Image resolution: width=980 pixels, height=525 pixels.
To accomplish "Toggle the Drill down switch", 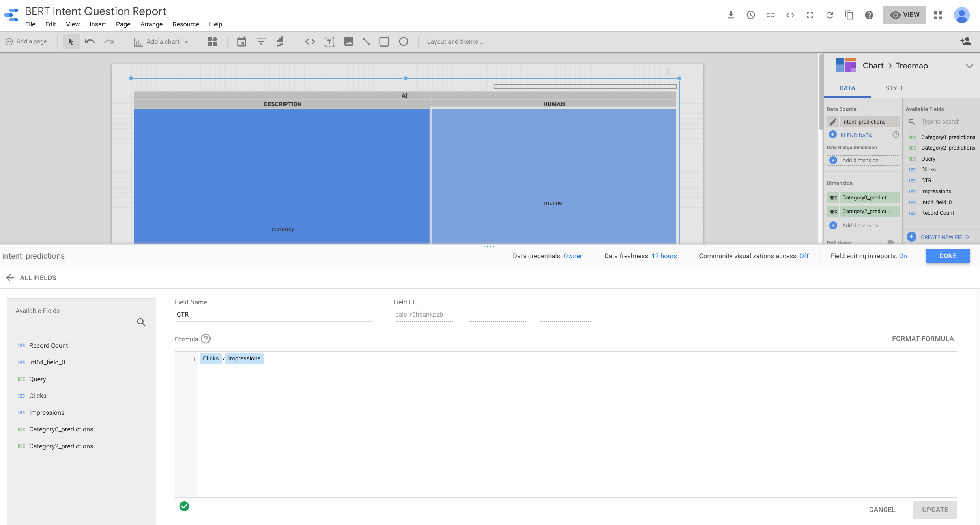I will tap(888, 242).
